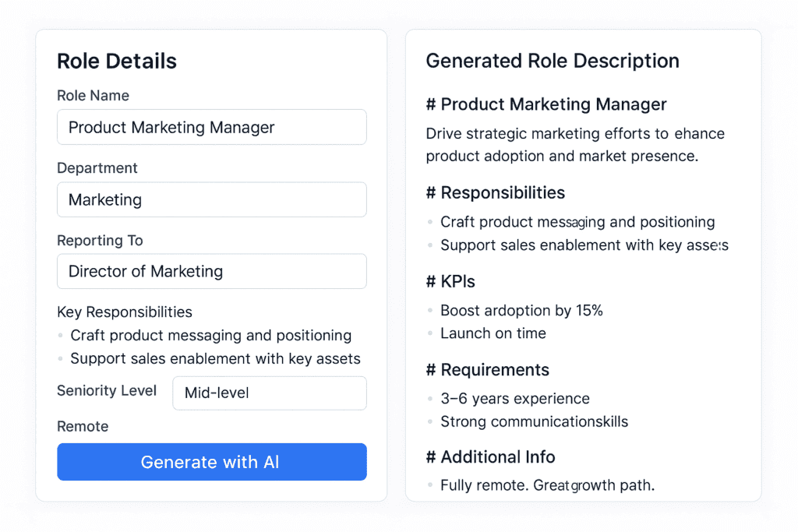Select 'Craft product messaging and positioning' in Key Responsibilities
The image size is (798, 532).
pos(210,336)
